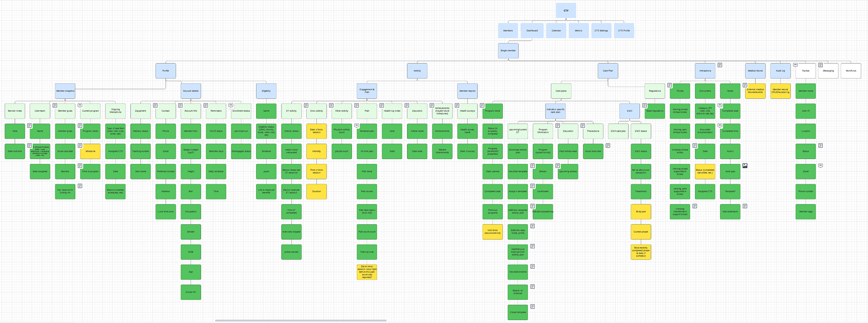Open the note icon beside Add addendum node
The width and height of the screenshot is (868, 323).
coord(745,206)
